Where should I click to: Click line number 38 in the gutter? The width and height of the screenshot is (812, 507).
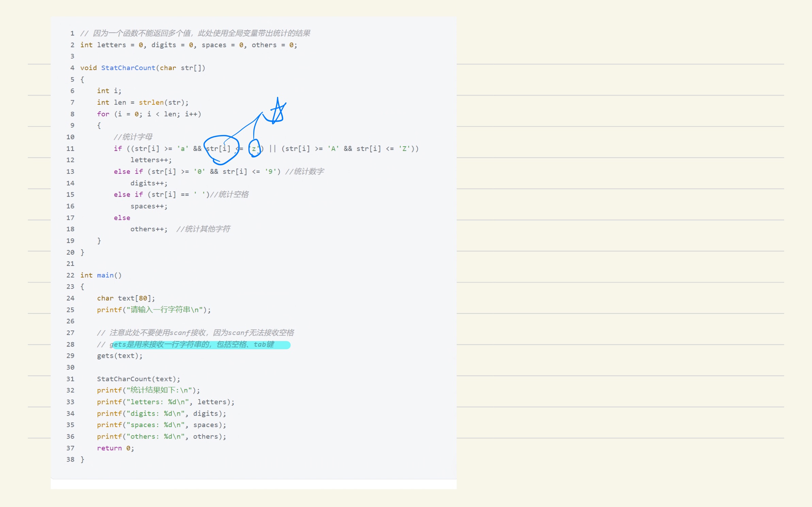pyautogui.click(x=70, y=459)
